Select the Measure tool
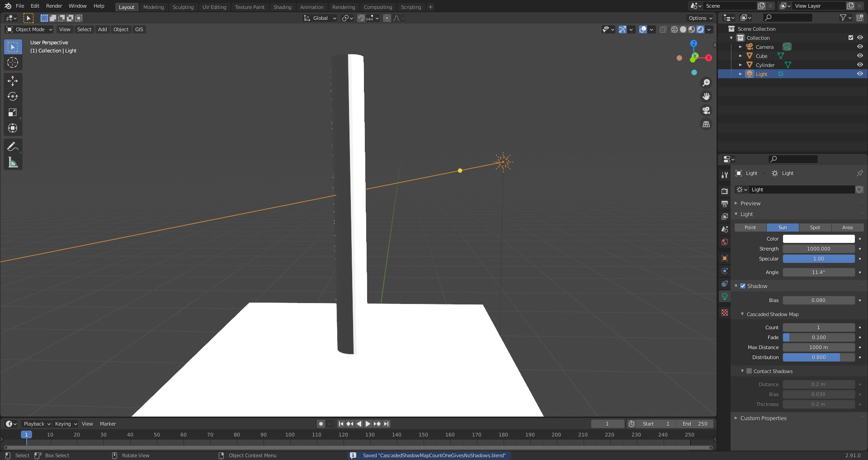Image resolution: width=868 pixels, height=460 pixels. [13, 161]
